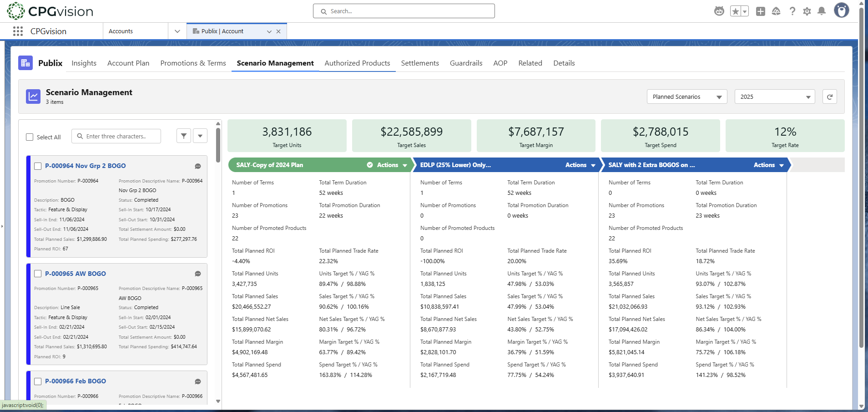Switch to the Authorized Products tab

tap(357, 63)
